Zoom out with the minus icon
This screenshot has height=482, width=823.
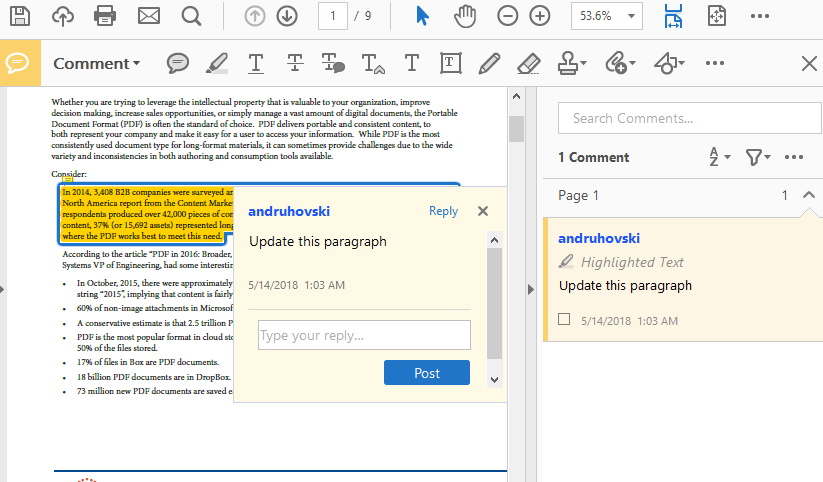coord(508,16)
